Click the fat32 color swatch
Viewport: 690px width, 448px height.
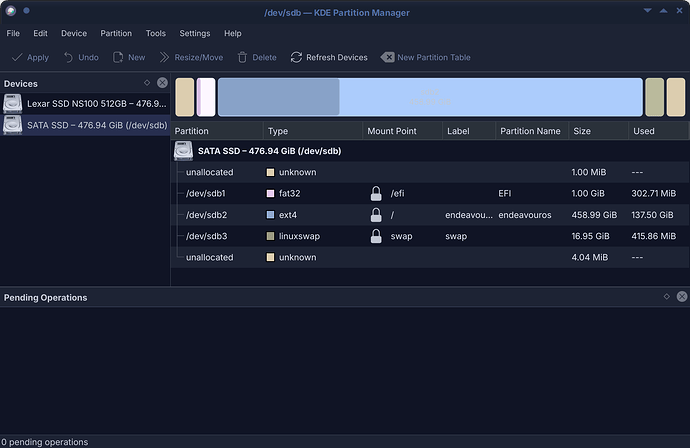pyautogui.click(x=270, y=194)
